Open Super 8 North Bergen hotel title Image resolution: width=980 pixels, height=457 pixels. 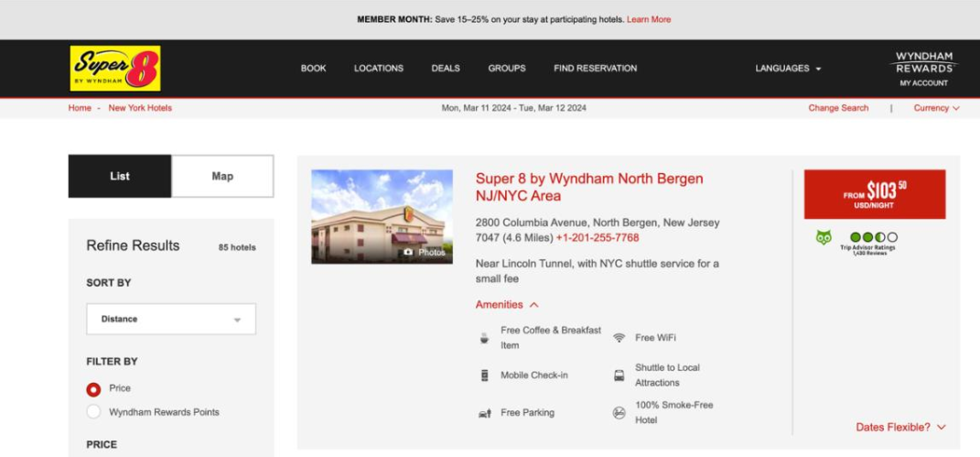coord(589,187)
